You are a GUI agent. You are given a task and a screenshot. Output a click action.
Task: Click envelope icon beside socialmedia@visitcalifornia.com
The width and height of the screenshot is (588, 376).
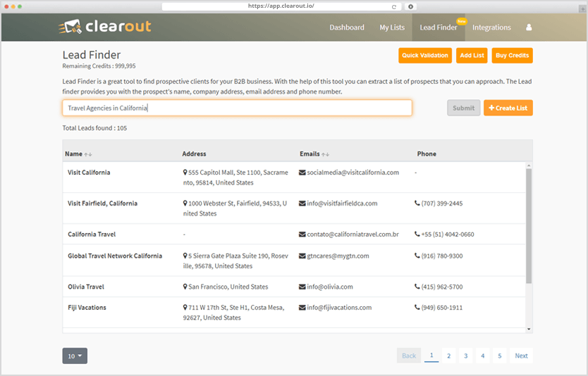[x=302, y=173]
